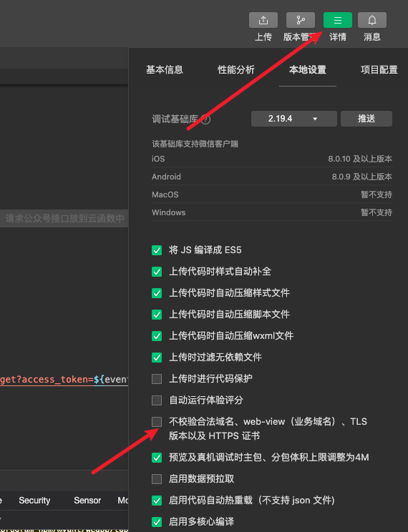Select the 本地设置 tab
The height and width of the screenshot is (532, 408).
pos(308,69)
